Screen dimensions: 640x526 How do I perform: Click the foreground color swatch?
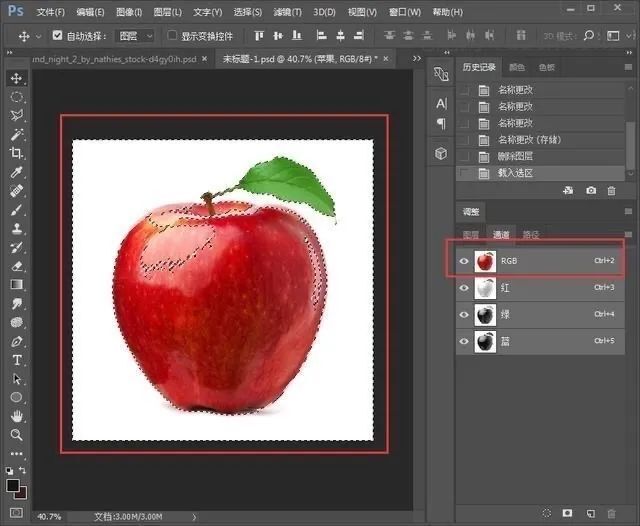click(x=13, y=485)
